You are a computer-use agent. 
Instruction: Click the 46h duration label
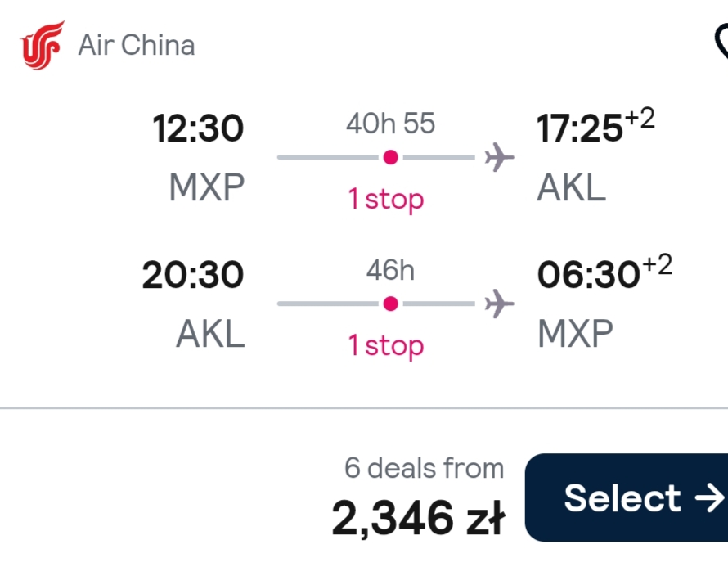[390, 270]
